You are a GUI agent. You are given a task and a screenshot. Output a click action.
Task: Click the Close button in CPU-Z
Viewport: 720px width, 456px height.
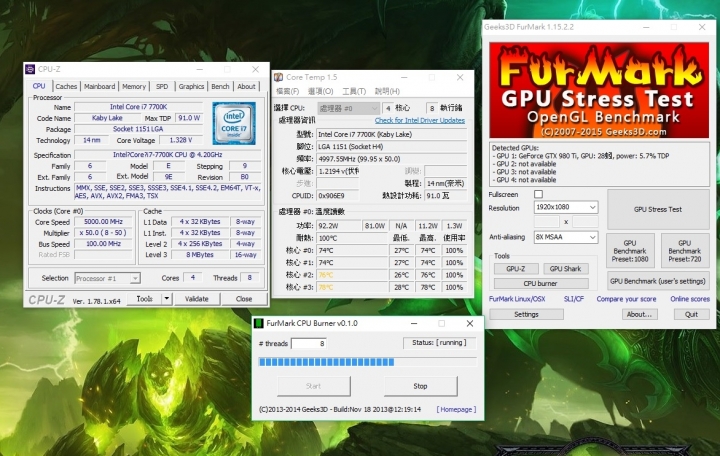click(244, 298)
